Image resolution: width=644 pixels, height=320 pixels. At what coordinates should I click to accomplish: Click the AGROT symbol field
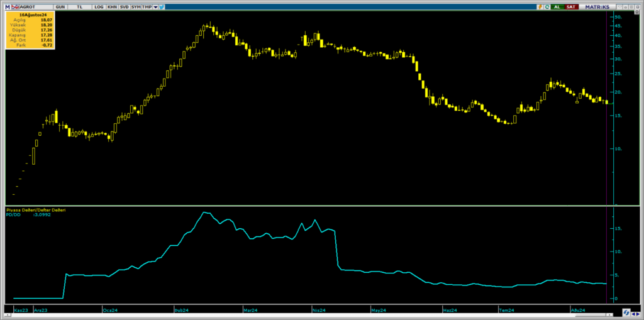coord(36,7)
